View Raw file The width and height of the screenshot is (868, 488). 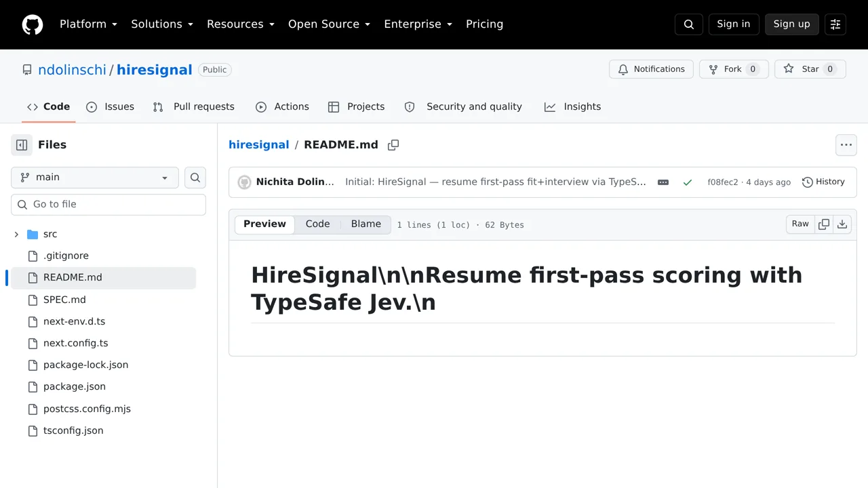(x=800, y=224)
